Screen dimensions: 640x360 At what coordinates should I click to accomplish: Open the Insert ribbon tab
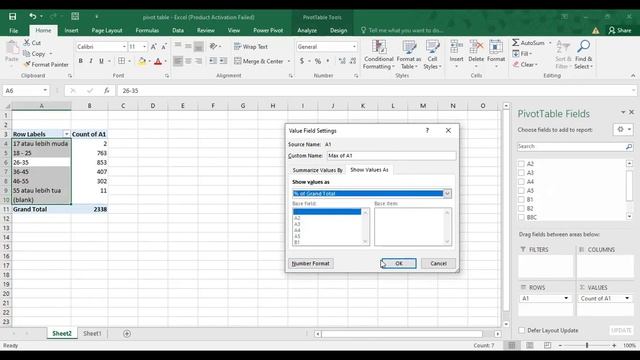coord(71,30)
